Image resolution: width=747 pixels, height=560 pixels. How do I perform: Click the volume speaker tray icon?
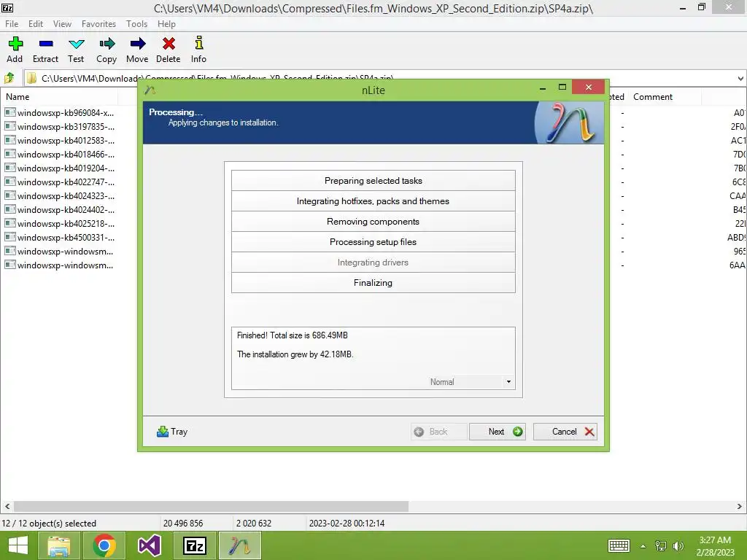click(678, 545)
